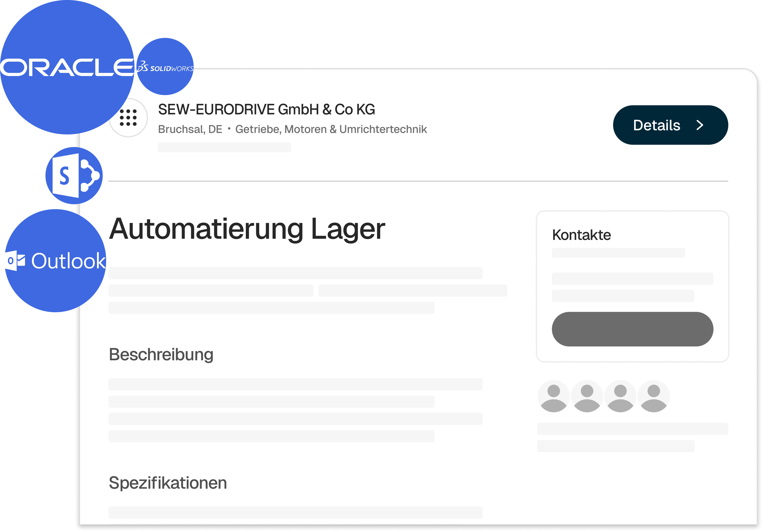Viewport: 763px width, 532px height.
Task: Click the second contact avatar
Action: click(587, 396)
